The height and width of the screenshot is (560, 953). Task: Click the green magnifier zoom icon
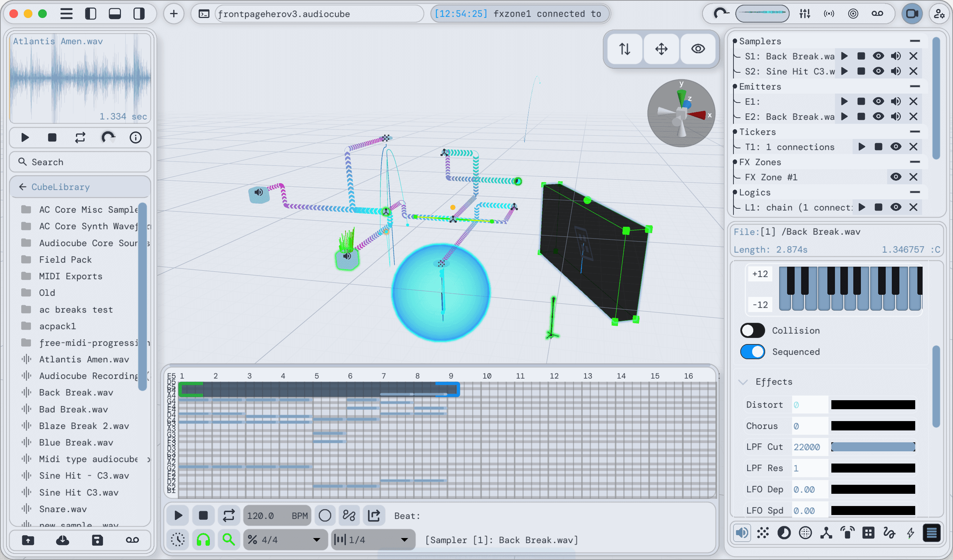229,539
